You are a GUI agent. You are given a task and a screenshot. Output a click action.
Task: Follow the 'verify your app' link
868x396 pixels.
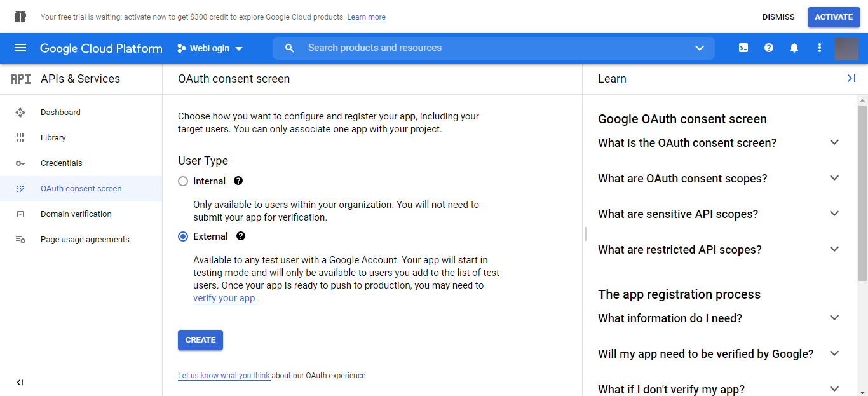point(225,298)
